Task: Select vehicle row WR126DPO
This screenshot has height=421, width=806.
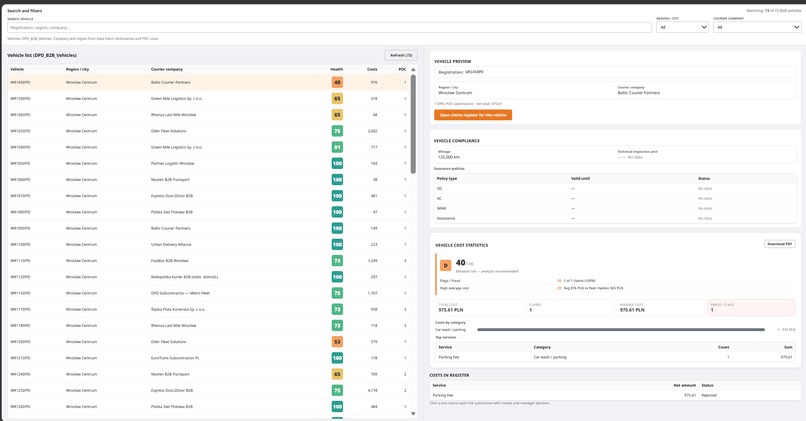Action: point(208,406)
